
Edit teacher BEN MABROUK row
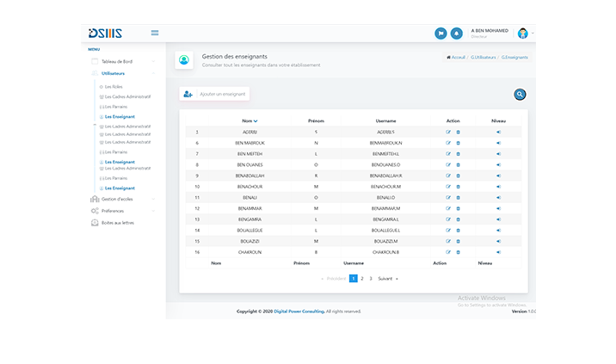point(447,143)
